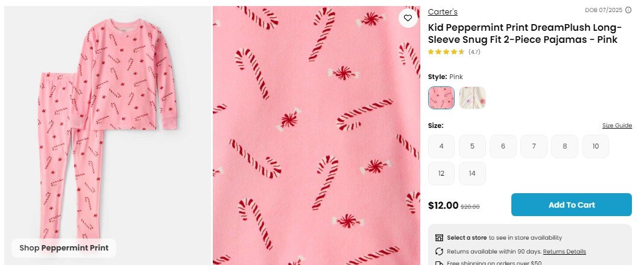Open the Carter's brand link
Screen dimensions: 644x265
(x=443, y=11)
